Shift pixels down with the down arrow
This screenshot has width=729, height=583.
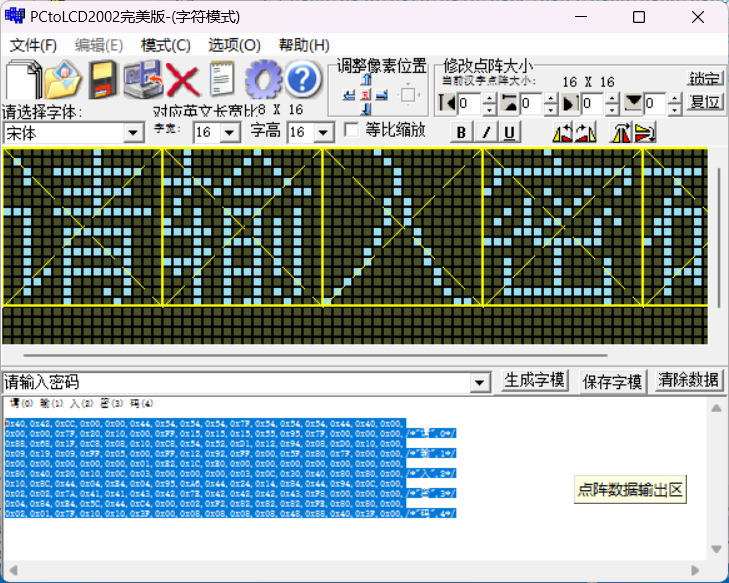366,109
